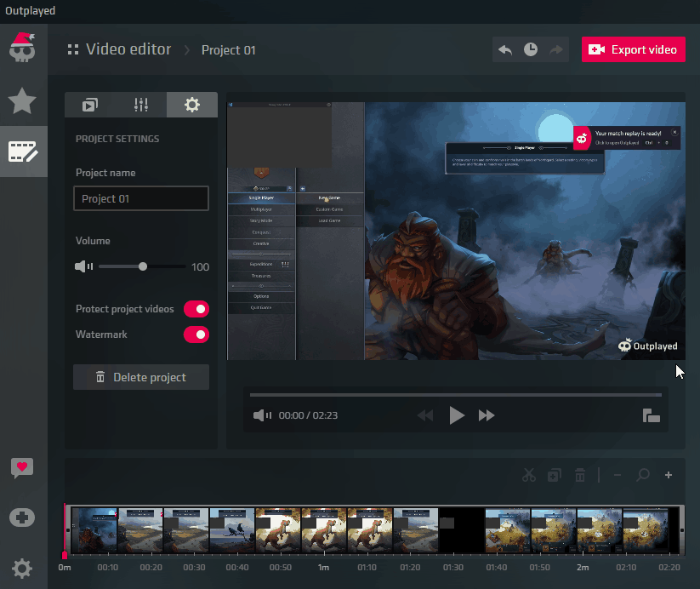Rewind the video preview
700x589 pixels.
(425, 415)
